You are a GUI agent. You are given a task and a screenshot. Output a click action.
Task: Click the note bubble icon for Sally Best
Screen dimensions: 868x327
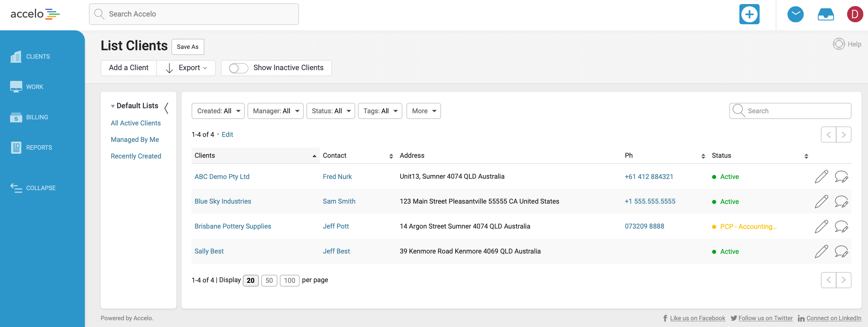tap(841, 251)
